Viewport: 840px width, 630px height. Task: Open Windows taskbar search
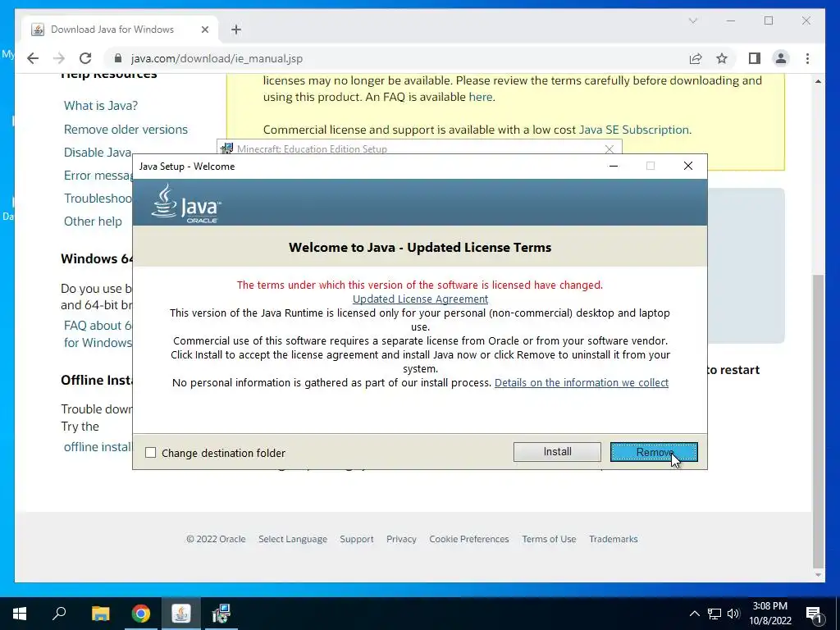59,614
